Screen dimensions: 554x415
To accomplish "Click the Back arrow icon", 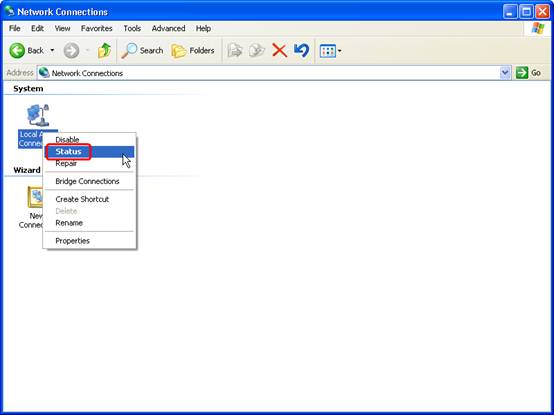I will tap(17, 51).
